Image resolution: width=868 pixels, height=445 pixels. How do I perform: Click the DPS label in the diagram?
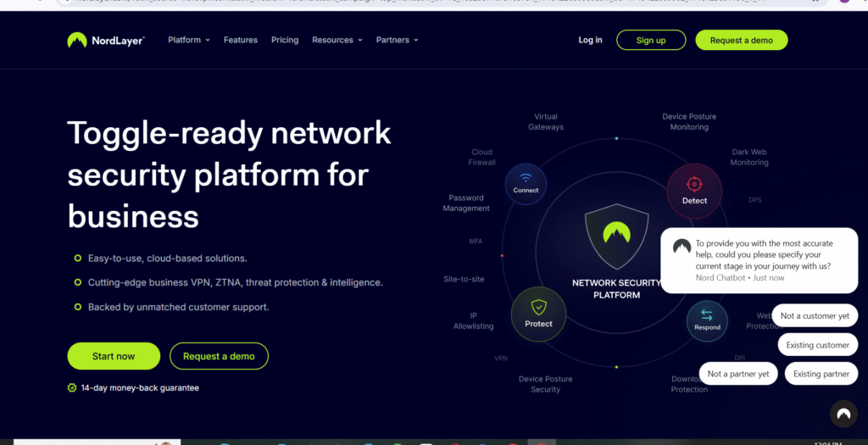point(755,200)
